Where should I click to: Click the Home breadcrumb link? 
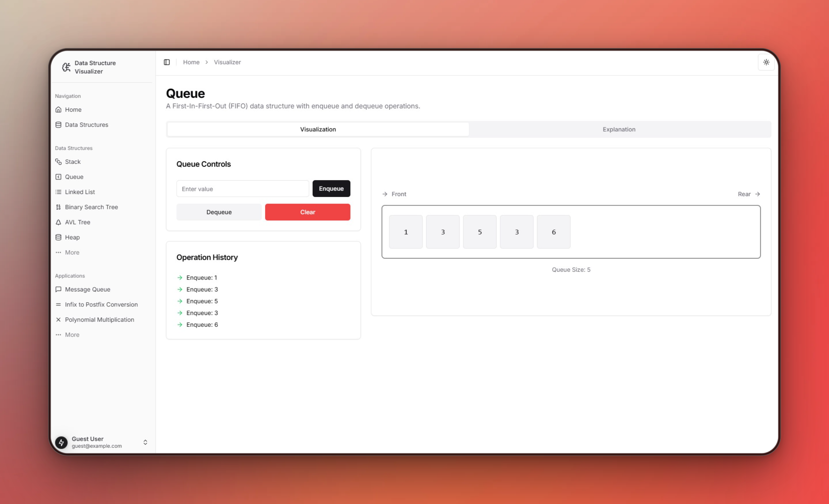(191, 62)
